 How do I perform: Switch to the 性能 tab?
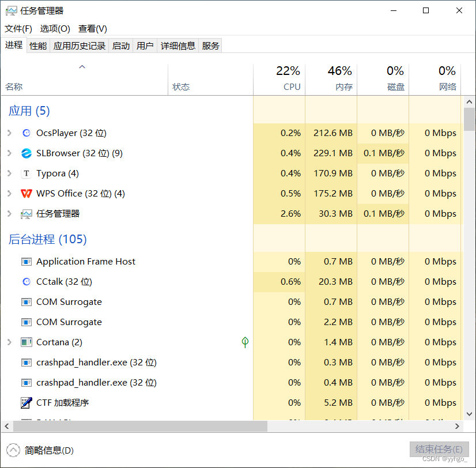[x=38, y=46]
